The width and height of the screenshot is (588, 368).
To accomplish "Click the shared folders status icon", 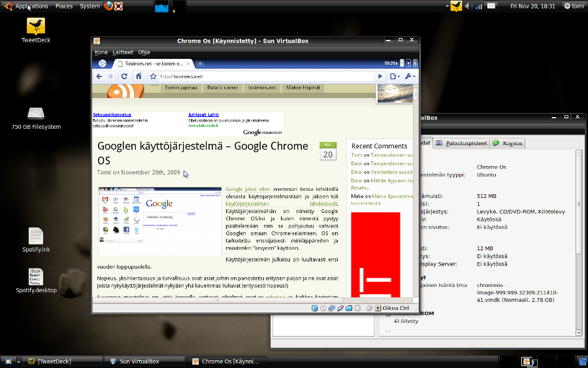I will coord(349,308).
